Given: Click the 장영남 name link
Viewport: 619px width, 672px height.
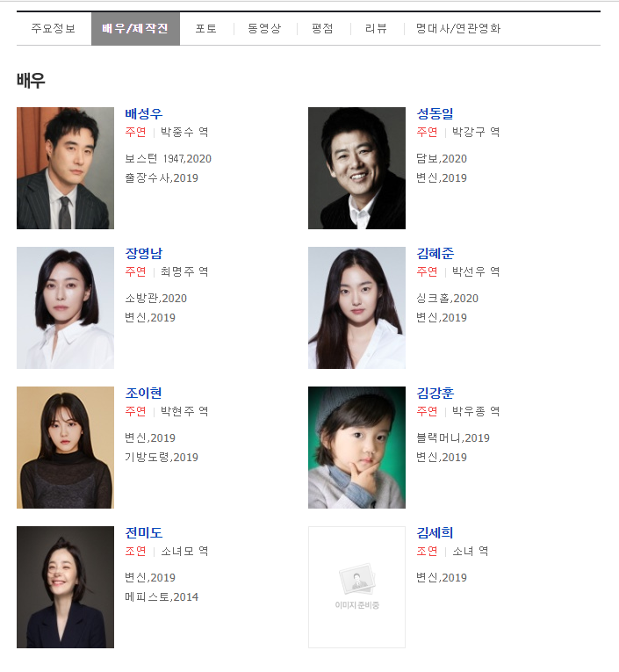Looking at the screenshot, I should click(143, 253).
